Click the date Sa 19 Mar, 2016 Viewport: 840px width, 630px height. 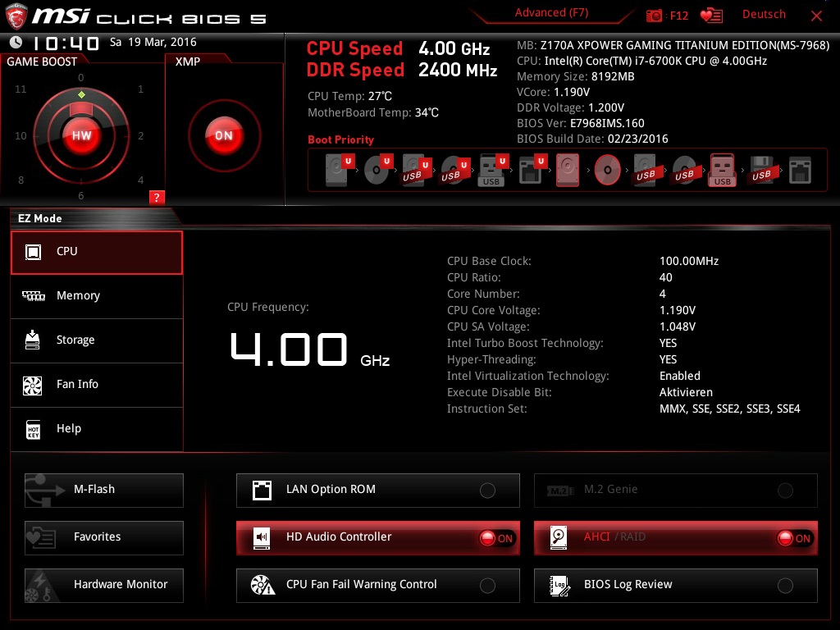coord(153,42)
